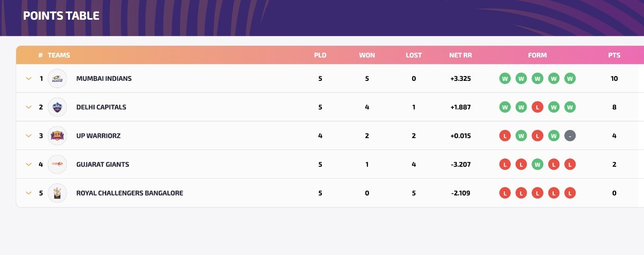Click UP Warriorz grey pending form badge
Screen dimensions: 644x255
pyautogui.click(x=570, y=136)
